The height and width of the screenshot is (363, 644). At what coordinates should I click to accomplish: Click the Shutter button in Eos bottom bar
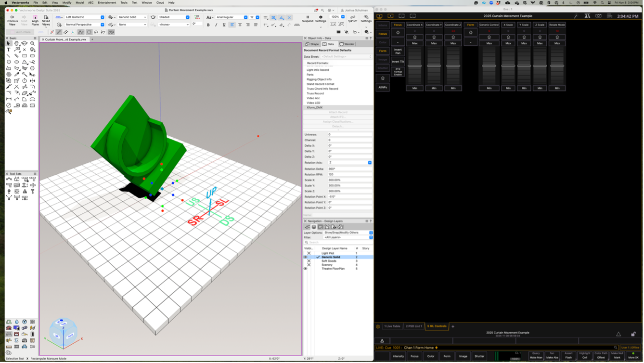tap(479, 356)
